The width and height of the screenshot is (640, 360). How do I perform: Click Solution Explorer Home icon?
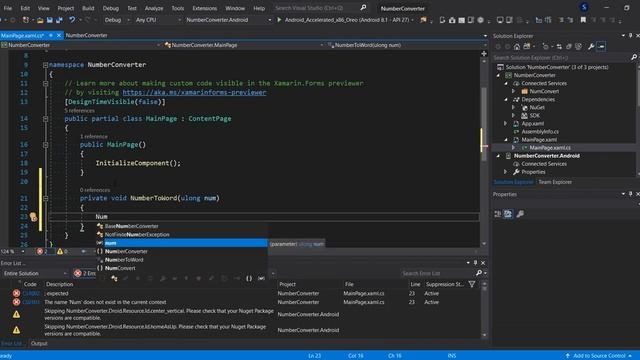517,47
